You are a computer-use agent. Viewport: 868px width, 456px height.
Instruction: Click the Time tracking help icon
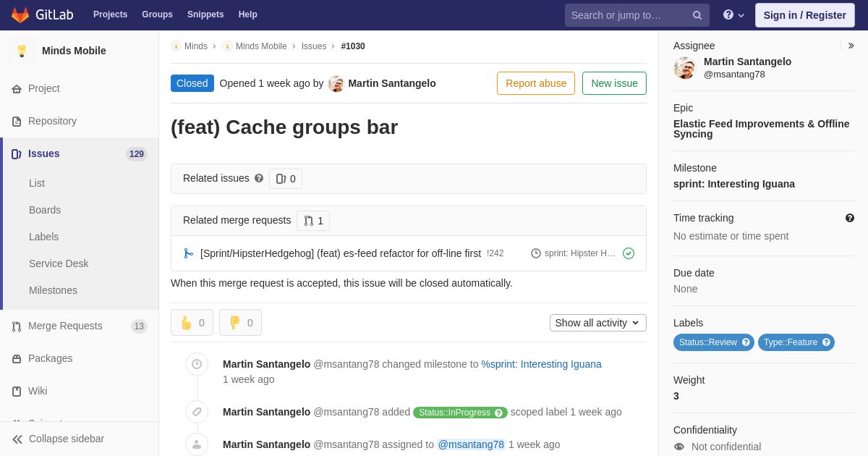coord(850,218)
